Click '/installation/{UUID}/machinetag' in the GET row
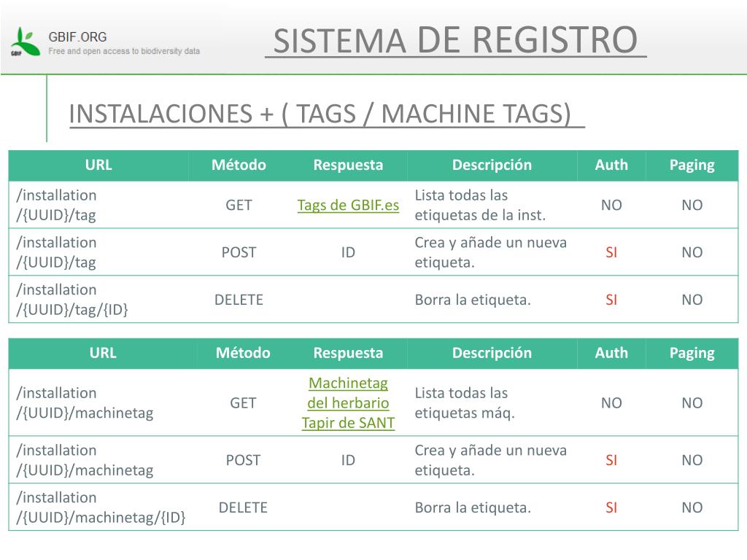Screen dimensions: 747x560 pyautogui.click(x=85, y=402)
